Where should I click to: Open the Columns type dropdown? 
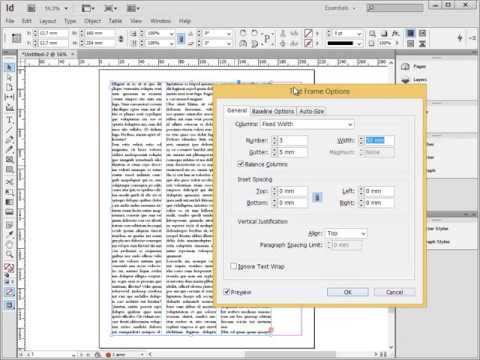pyautogui.click(x=307, y=124)
